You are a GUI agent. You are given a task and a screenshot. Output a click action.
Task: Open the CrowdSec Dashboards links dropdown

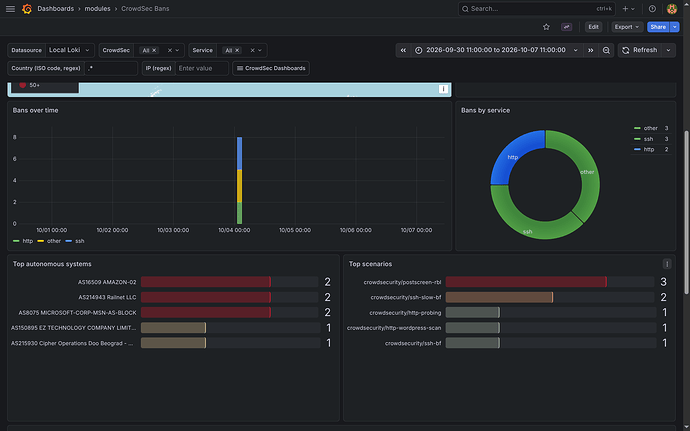[x=271, y=68]
